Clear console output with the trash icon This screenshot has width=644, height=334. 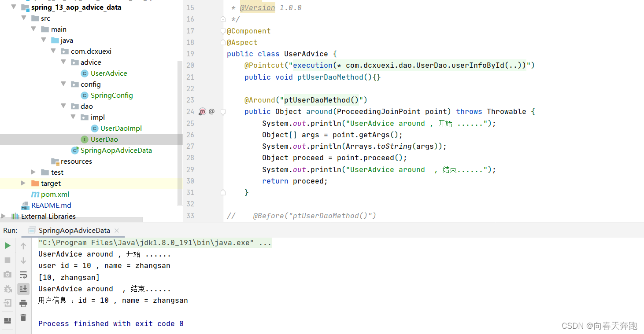23,317
